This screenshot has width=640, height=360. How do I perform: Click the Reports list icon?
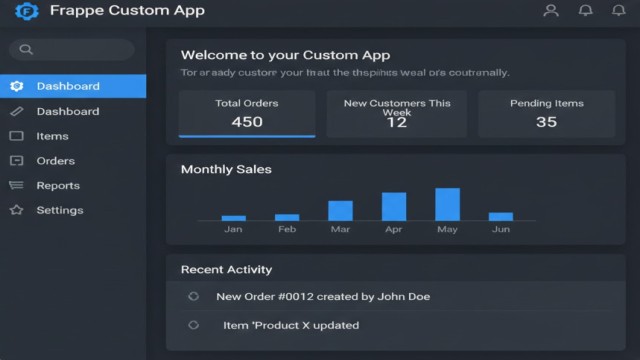16,185
